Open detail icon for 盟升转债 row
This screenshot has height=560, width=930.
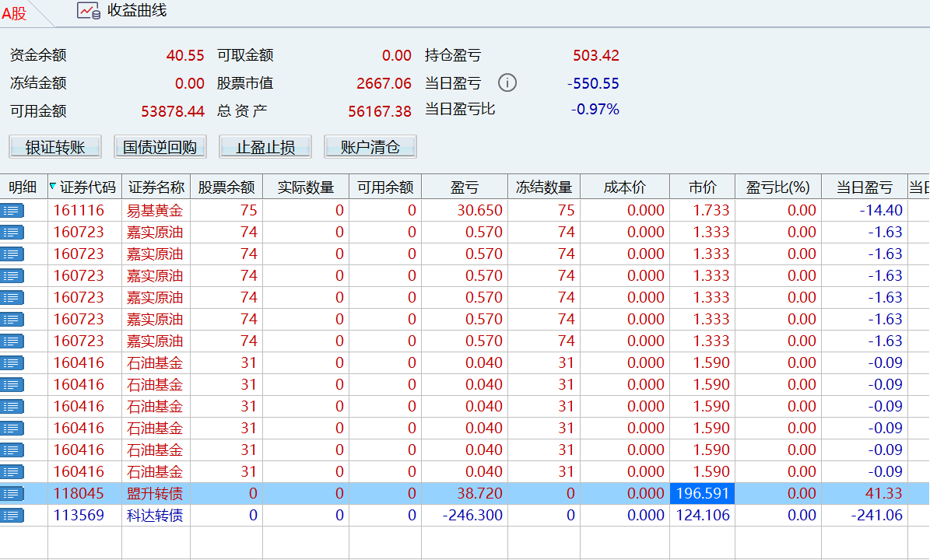(12, 494)
